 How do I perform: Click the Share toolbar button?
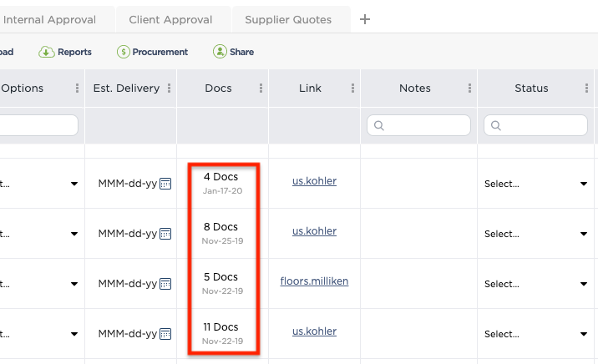pyautogui.click(x=233, y=52)
